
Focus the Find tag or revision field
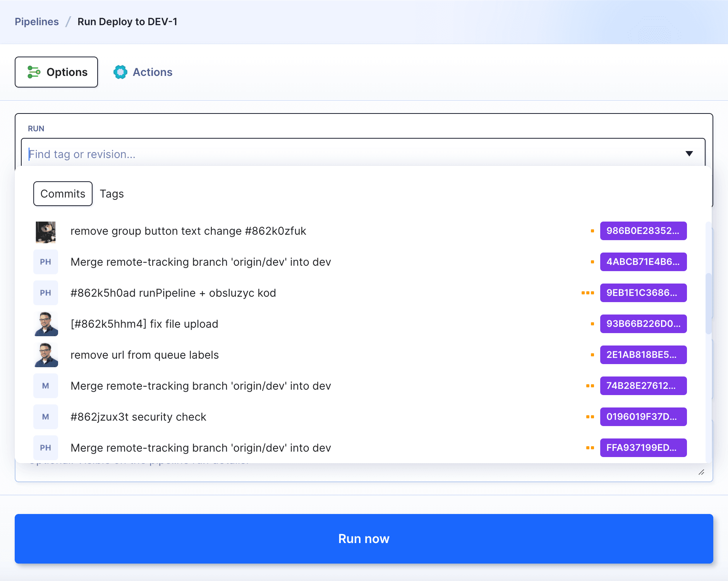(x=349, y=154)
